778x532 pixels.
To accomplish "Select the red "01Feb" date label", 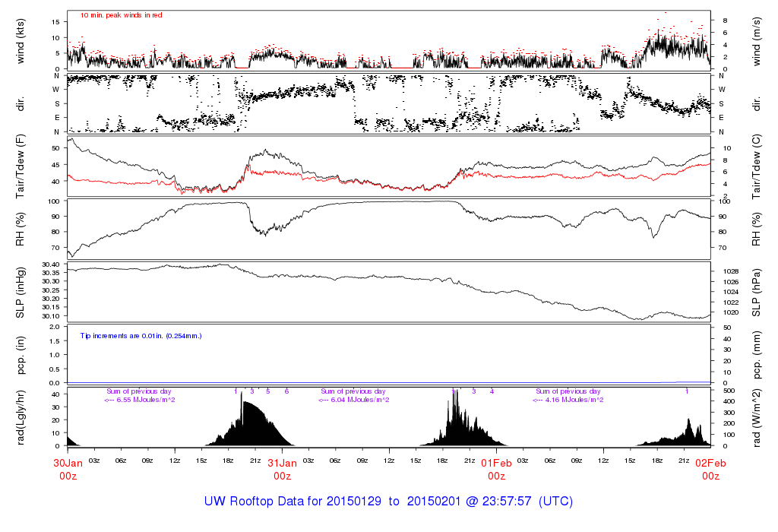I will pos(497,463).
